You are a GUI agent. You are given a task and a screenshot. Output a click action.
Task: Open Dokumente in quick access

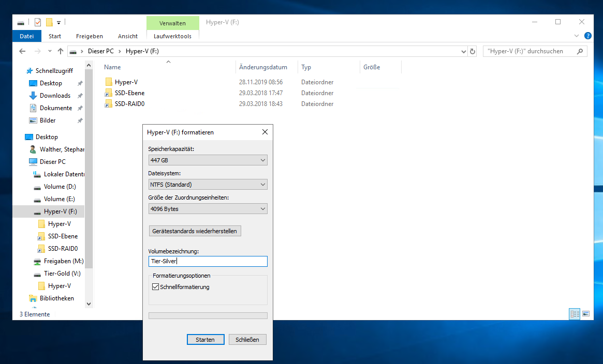(56, 108)
